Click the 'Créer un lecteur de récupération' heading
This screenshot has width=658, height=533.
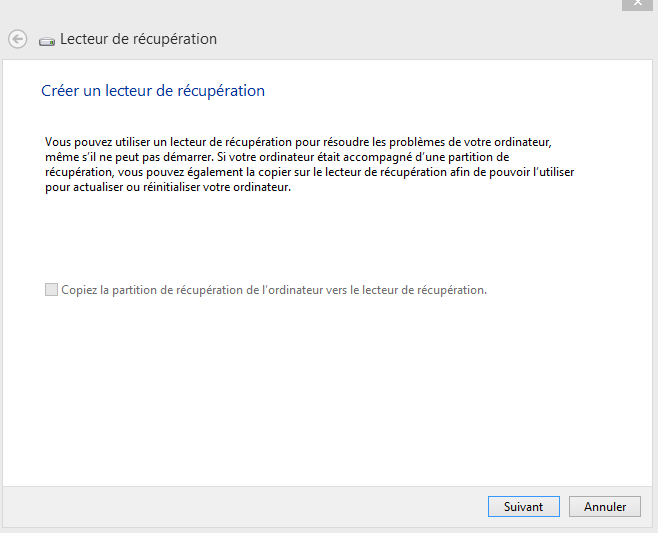152,91
